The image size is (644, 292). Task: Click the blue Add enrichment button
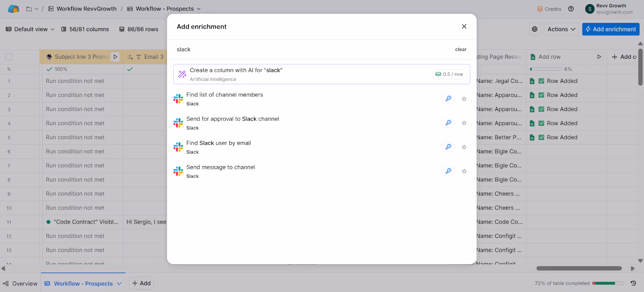tap(611, 29)
